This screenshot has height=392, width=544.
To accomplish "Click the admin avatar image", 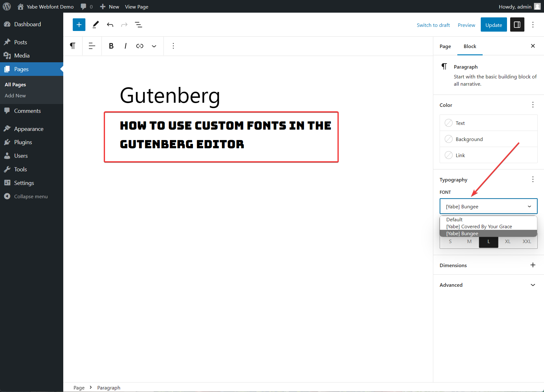I will pos(537,6).
